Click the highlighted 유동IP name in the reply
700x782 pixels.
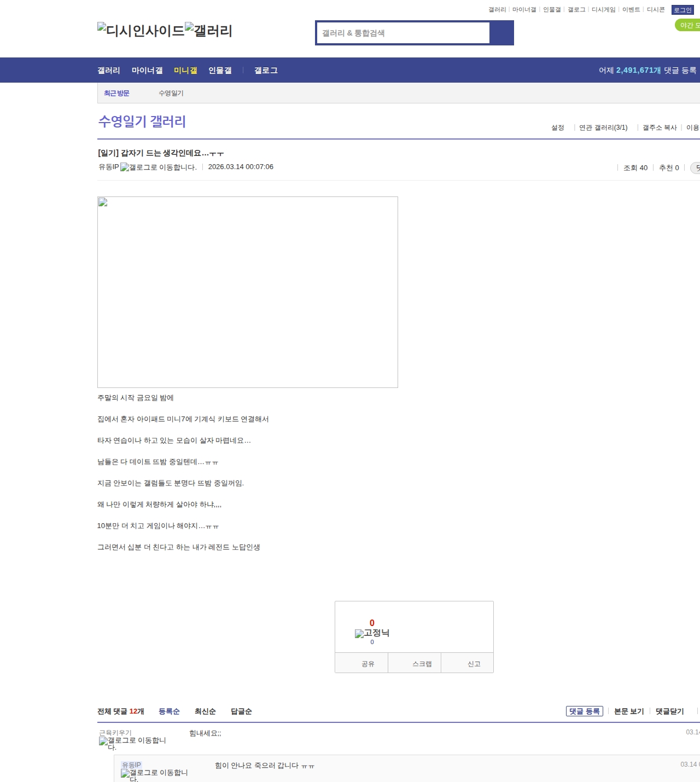click(x=131, y=765)
